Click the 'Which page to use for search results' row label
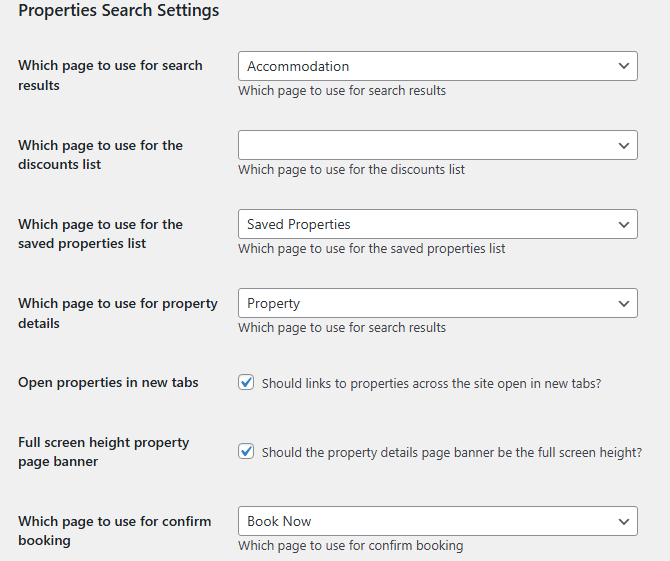The image size is (670, 561). pyautogui.click(x=110, y=75)
